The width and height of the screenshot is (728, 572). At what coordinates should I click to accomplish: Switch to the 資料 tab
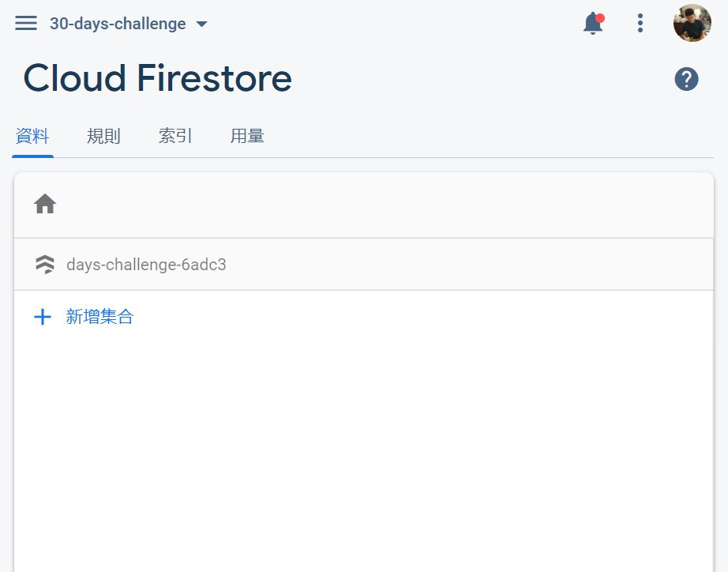[32, 136]
